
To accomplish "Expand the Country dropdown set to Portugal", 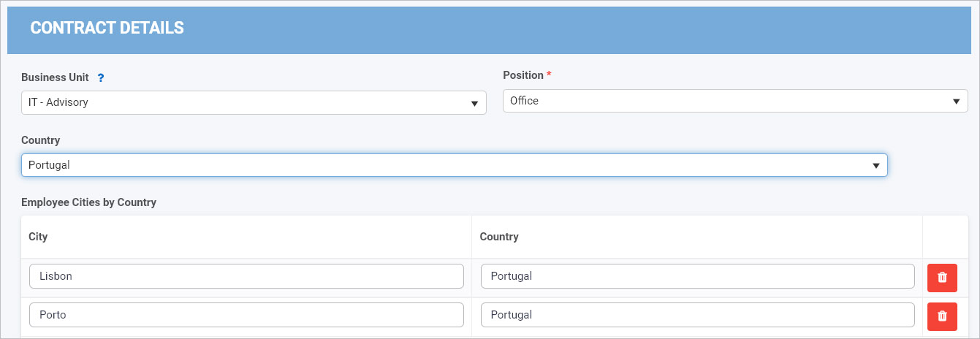I will (x=455, y=165).
